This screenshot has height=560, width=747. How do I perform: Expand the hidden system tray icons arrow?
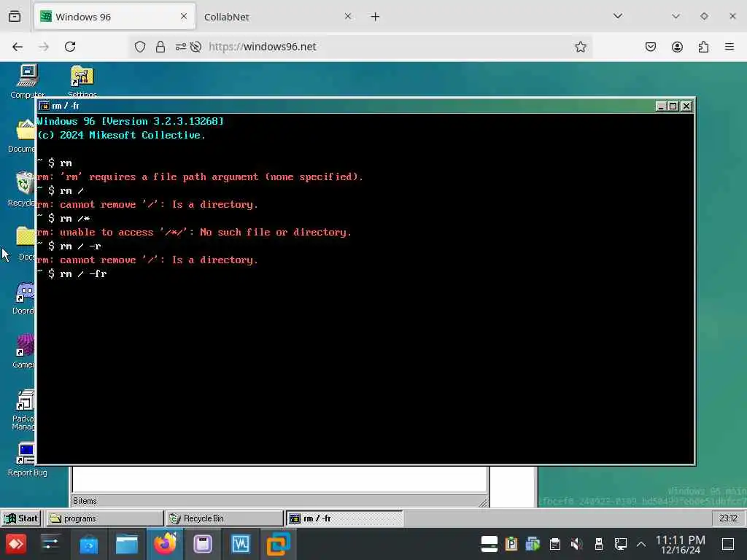pyautogui.click(x=641, y=544)
